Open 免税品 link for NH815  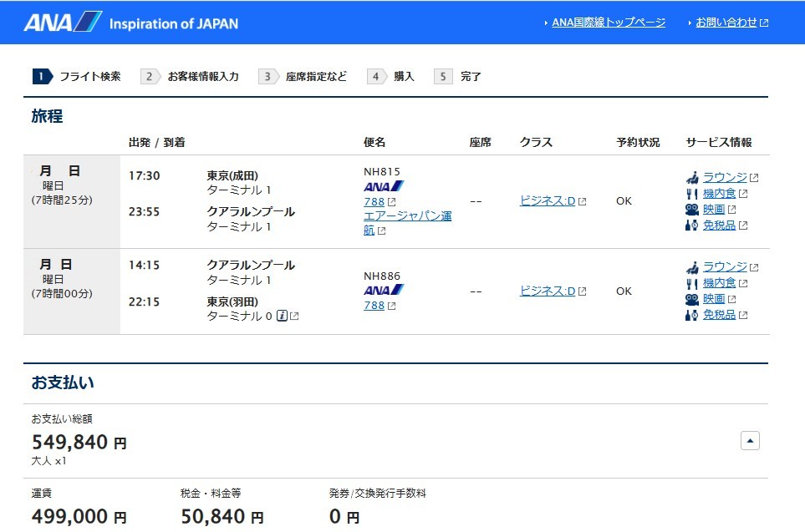tap(719, 225)
